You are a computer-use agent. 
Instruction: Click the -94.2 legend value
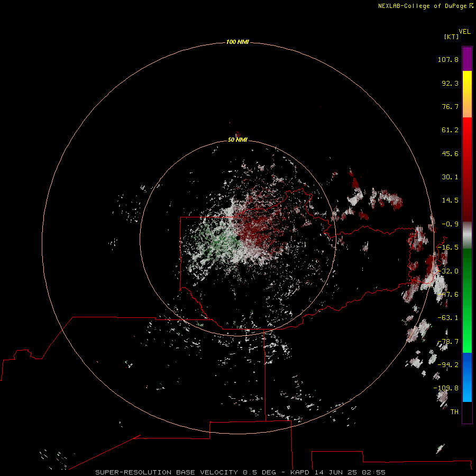448,364
